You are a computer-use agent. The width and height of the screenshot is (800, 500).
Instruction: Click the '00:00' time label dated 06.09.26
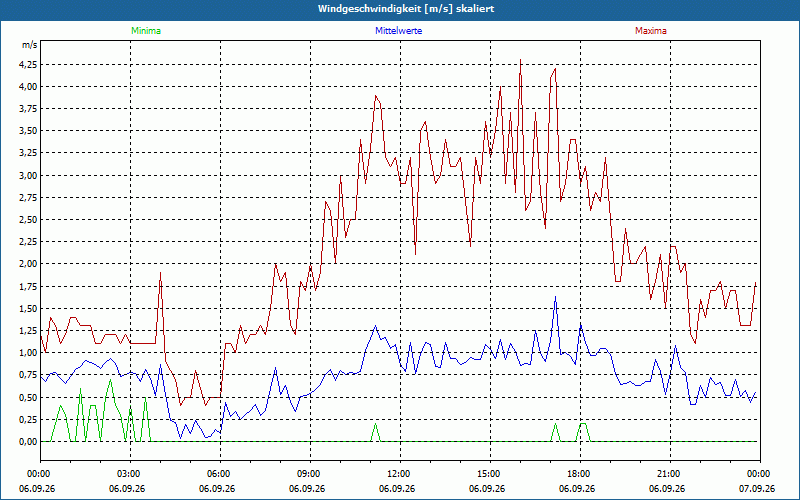(37, 474)
